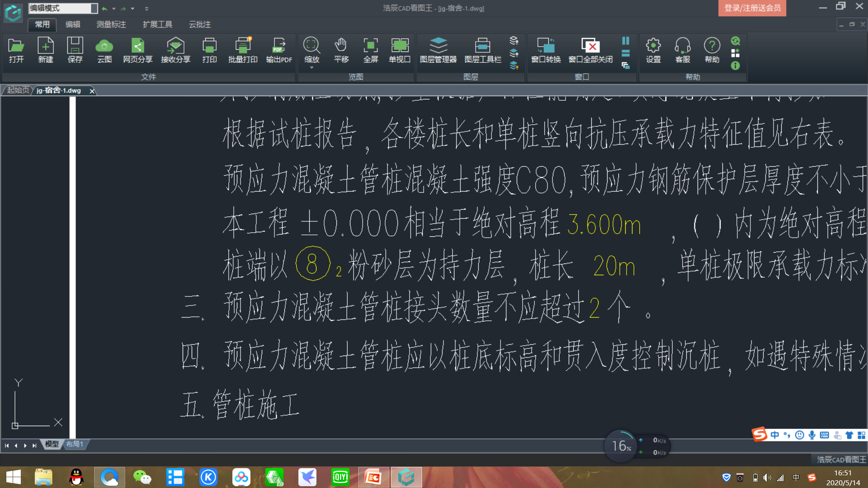The image size is (868, 488).
Task: Open the 测量标注 ribbon tab
Action: point(111,24)
